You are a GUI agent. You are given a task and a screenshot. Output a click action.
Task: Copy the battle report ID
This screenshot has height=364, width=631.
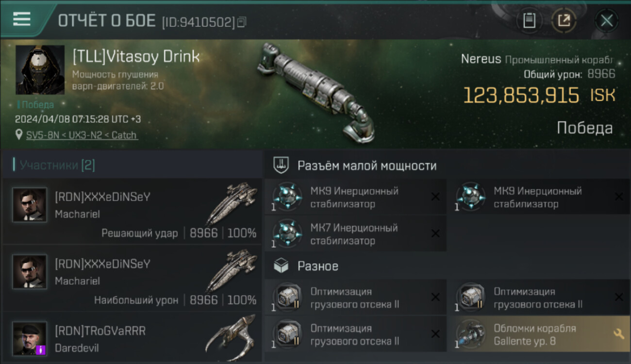pyautogui.click(x=242, y=22)
